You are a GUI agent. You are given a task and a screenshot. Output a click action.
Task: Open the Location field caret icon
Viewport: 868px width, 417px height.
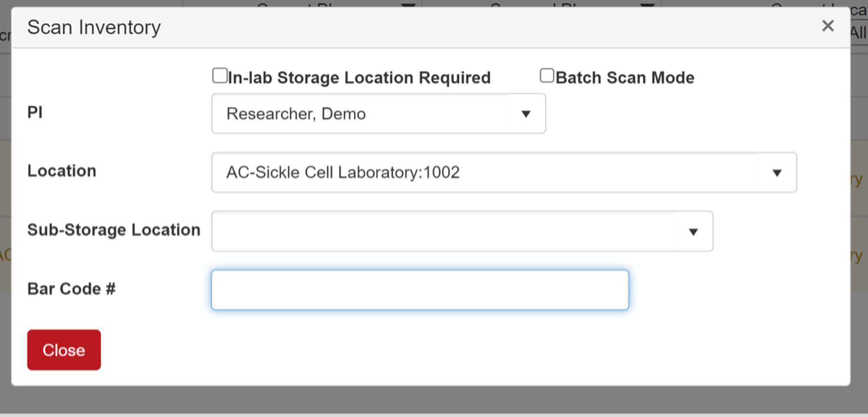tap(777, 173)
